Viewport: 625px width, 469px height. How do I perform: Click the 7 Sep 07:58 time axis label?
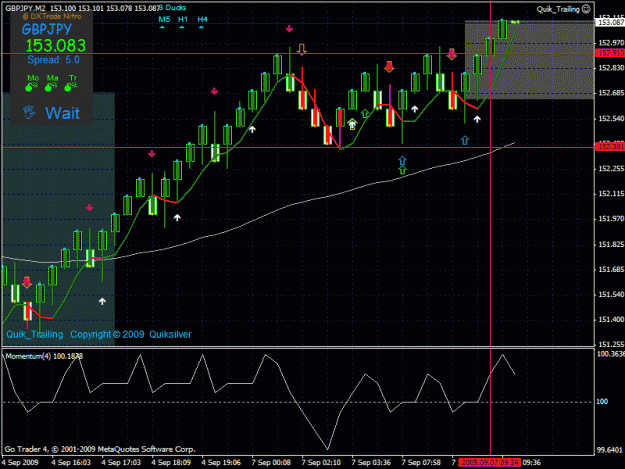[421, 463]
